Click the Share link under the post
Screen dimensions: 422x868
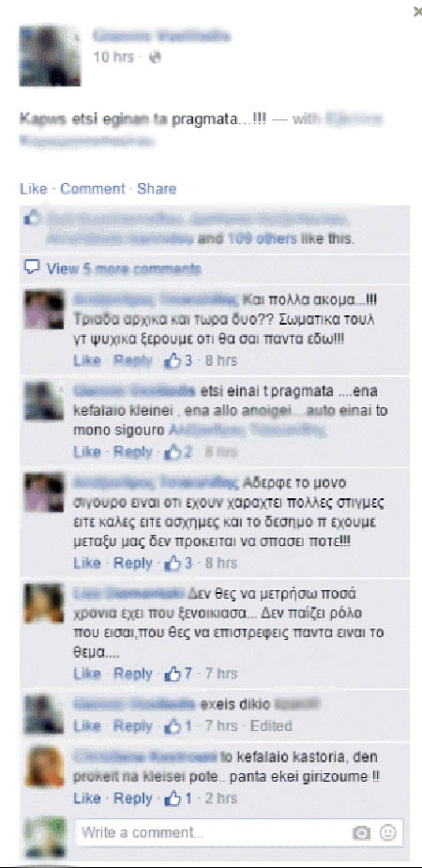pos(157,189)
